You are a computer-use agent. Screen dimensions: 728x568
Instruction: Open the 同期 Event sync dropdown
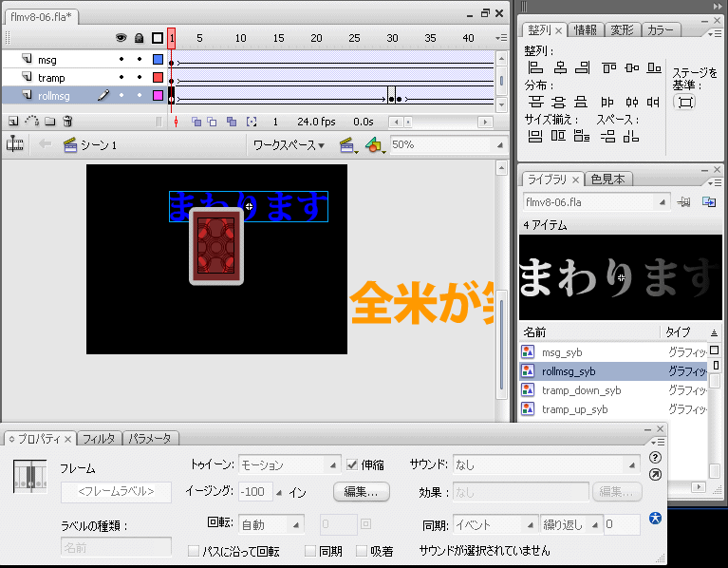[x=495, y=524]
